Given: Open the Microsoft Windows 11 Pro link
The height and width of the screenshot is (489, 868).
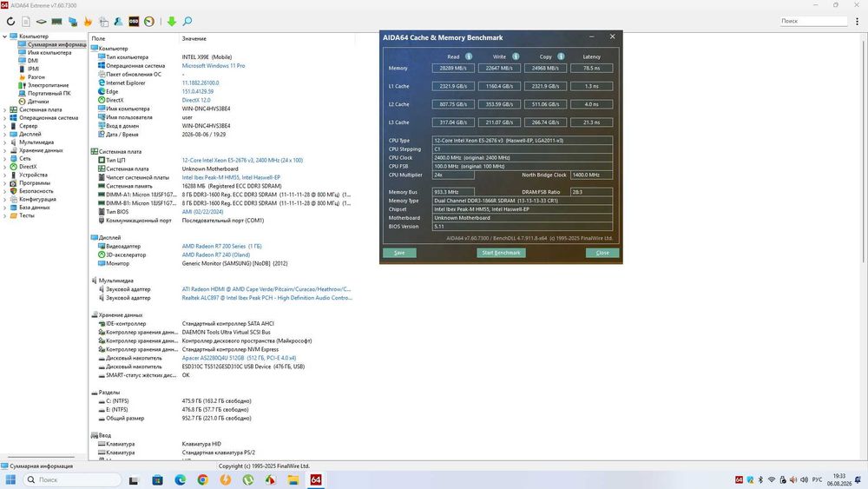Looking at the screenshot, I should tap(214, 65).
